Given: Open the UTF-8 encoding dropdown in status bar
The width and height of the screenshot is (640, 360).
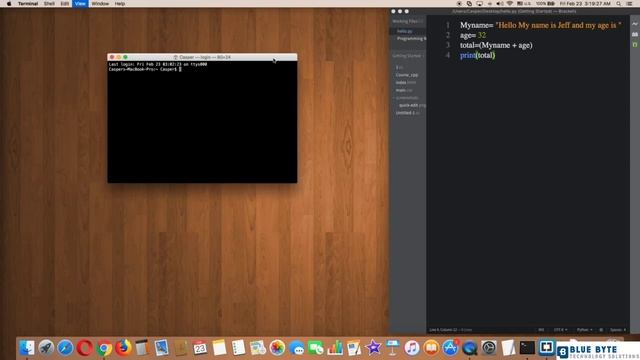Looking at the screenshot, I should pos(560,330).
